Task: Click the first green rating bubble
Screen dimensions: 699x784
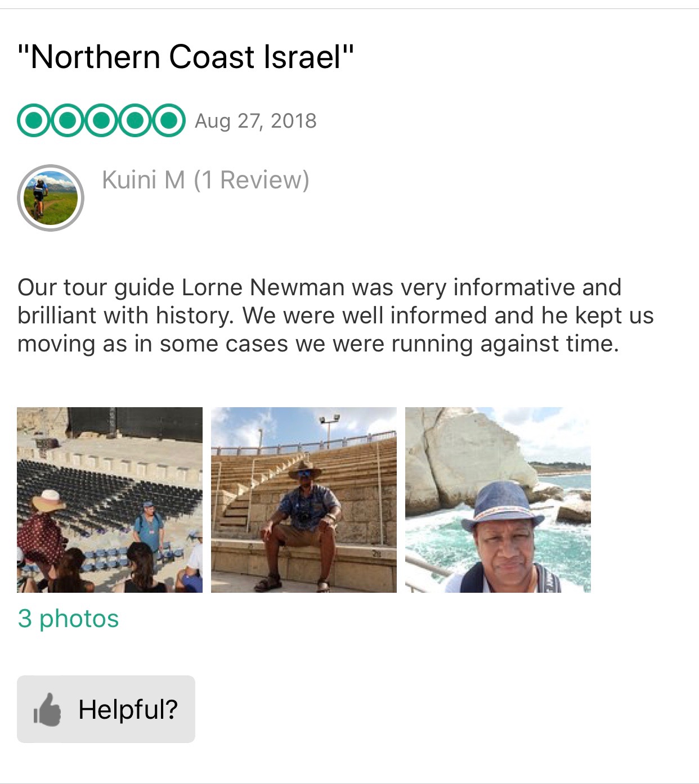Action: (34, 120)
